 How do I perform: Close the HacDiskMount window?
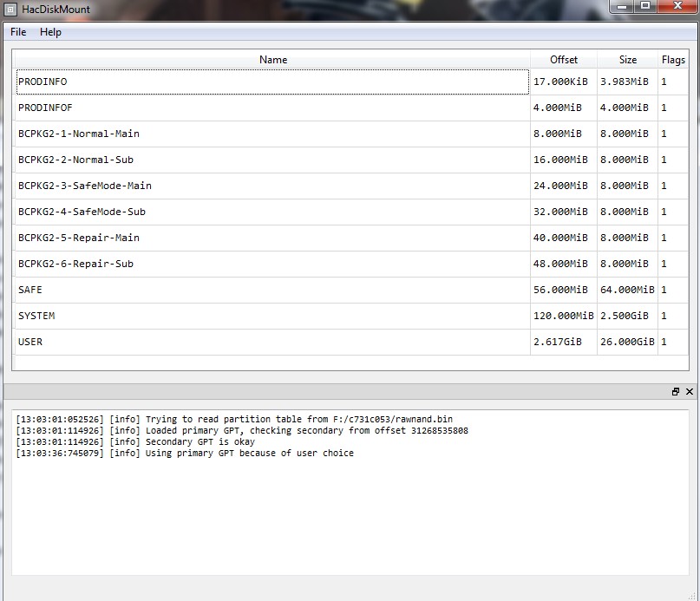[677, 6]
